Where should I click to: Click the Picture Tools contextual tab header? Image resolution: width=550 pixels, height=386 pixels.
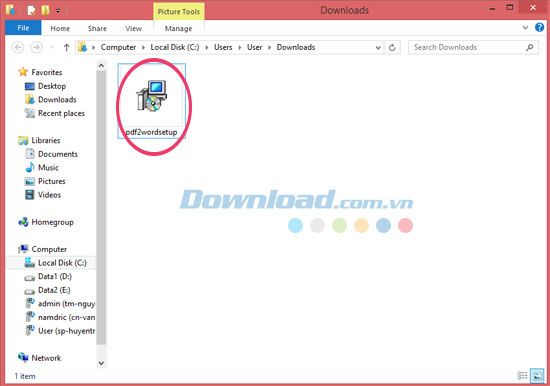[179, 11]
